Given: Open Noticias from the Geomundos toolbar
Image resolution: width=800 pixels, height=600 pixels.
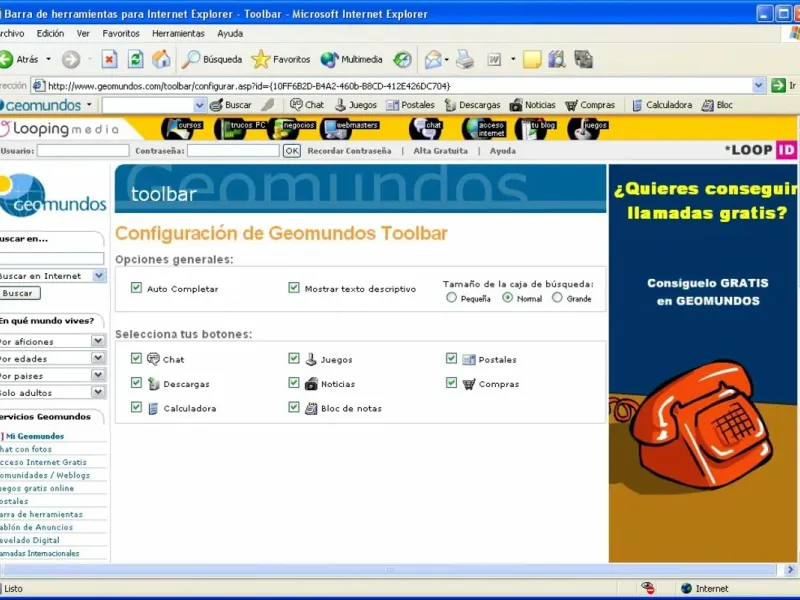Looking at the screenshot, I should point(533,105).
